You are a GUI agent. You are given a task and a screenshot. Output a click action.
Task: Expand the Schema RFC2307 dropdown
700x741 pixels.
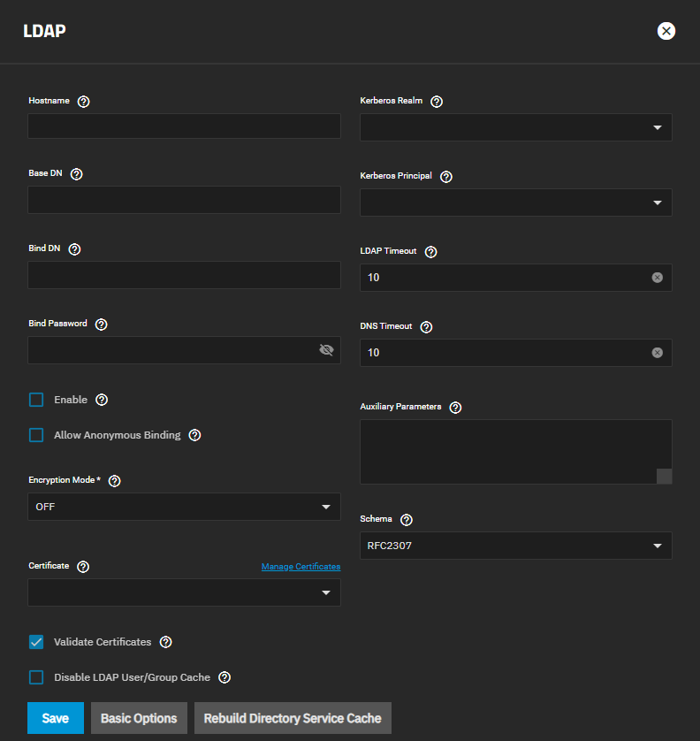(x=515, y=546)
